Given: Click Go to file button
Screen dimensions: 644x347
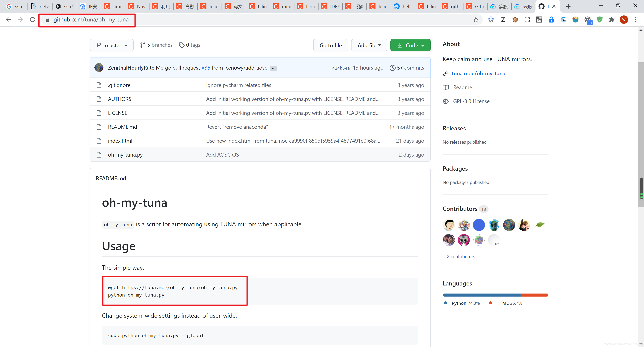Looking at the screenshot, I should coord(331,45).
